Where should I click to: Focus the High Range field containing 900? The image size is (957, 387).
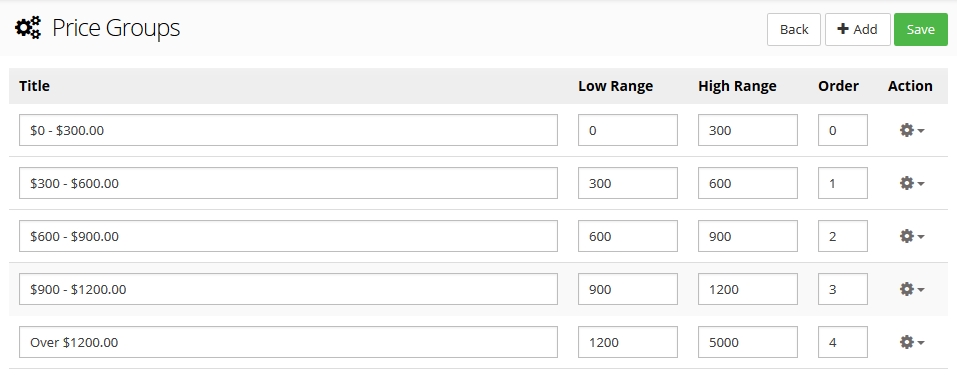(748, 236)
